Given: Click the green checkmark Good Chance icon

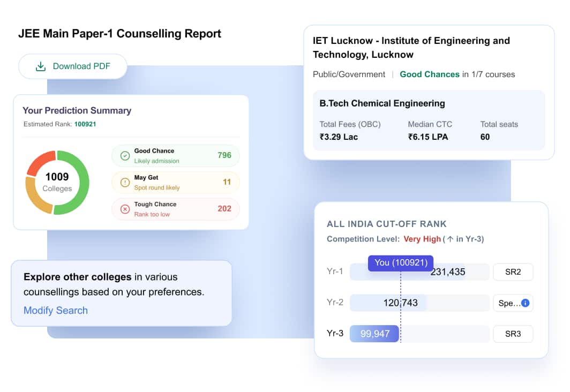Looking at the screenshot, I should (x=125, y=156).
